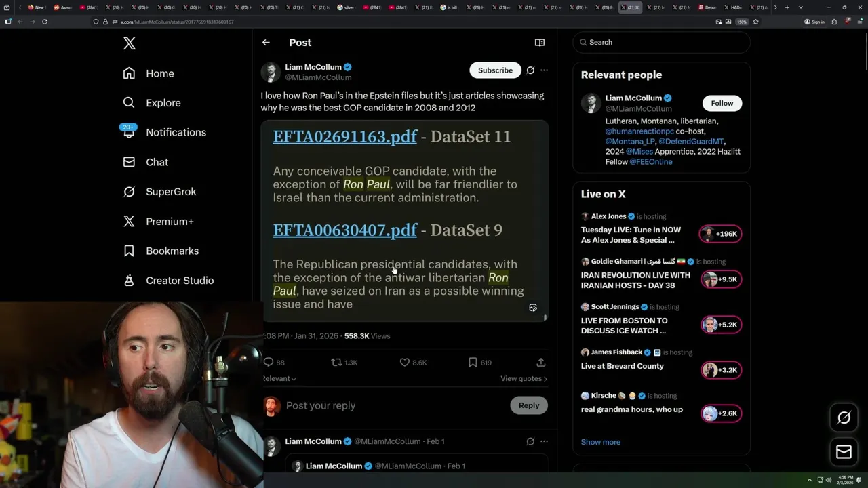Open a new browser tab with plus
868x488 pixels.
tap(787, 7)
